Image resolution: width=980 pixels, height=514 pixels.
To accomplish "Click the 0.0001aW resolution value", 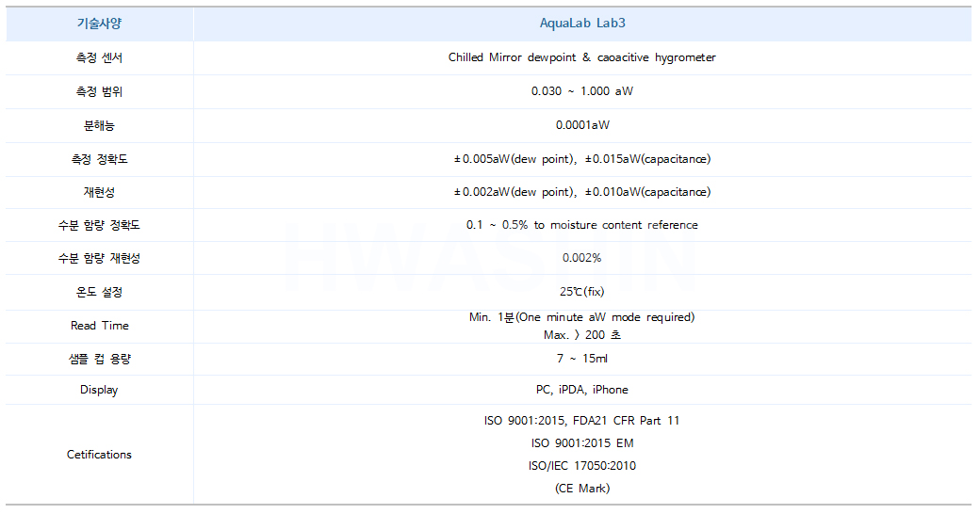I will coord(582,125).
